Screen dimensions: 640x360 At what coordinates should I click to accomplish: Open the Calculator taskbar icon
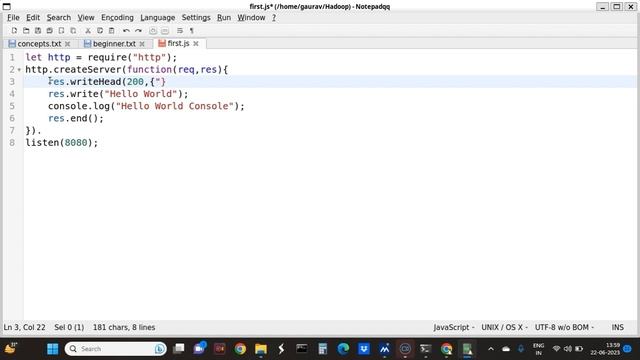322,349
